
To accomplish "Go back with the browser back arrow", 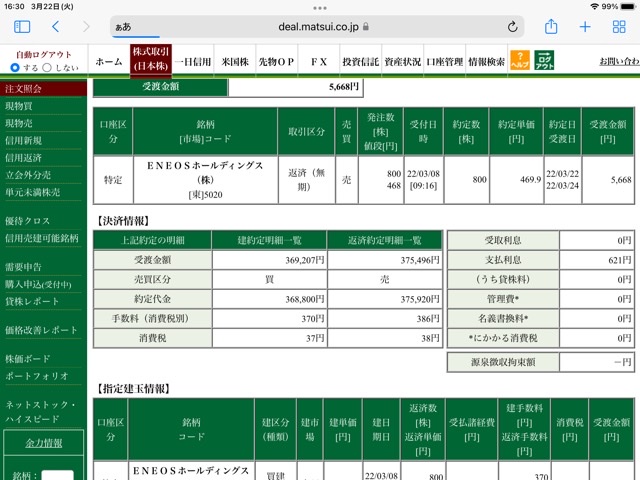I will click(56, 27).
